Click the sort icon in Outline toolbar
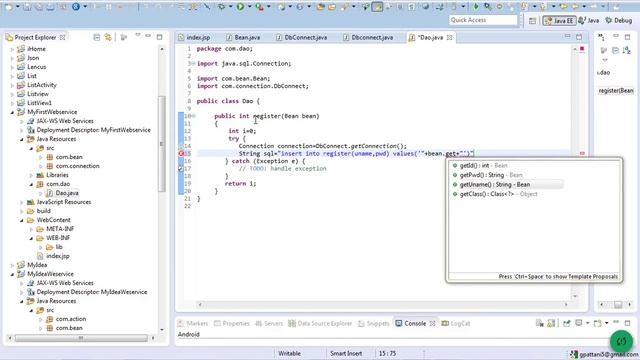The height and width of the screenshot is (360, 640). pyautogui.click(x=627, y=50)
